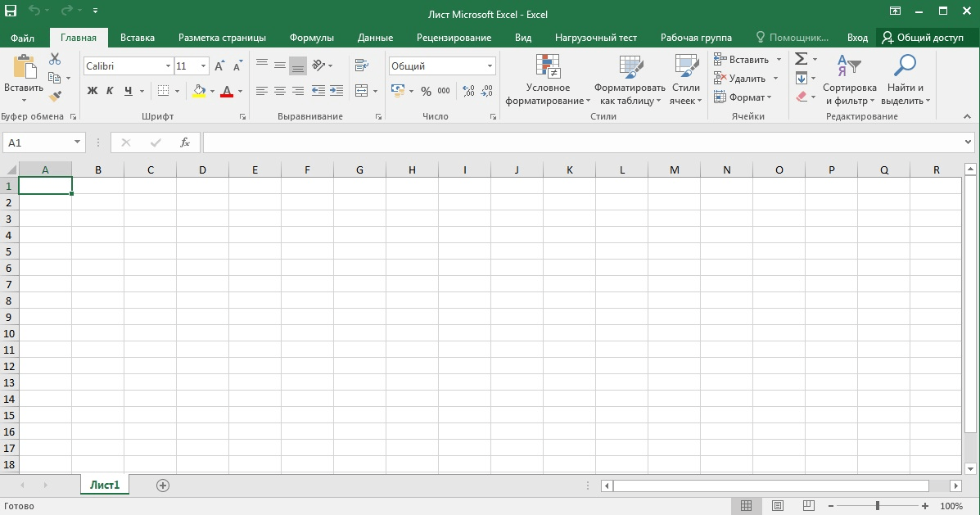This screenshot has width=980, height=515.
Task: Click insert function fx icon
Action: pyautogui.click(x=185, y=142)
